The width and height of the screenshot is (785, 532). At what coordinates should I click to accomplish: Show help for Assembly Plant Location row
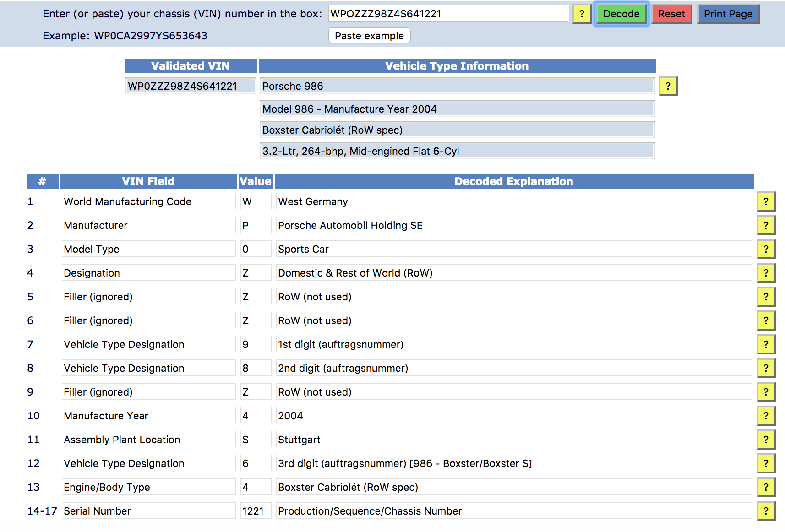(x=765, y=440)
